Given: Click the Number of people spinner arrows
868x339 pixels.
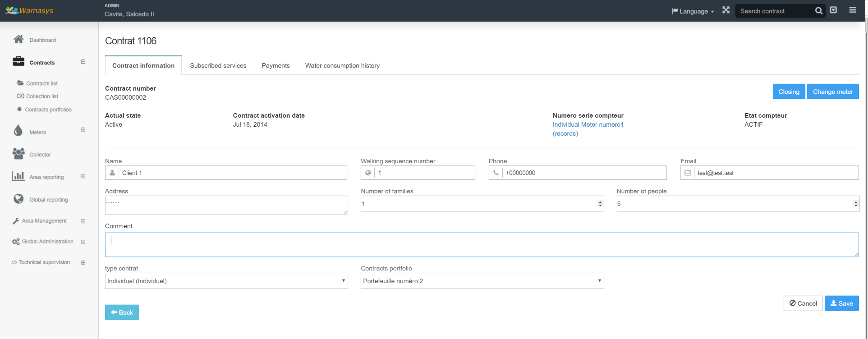Looking at the screenshot, I should click(856, 204).
